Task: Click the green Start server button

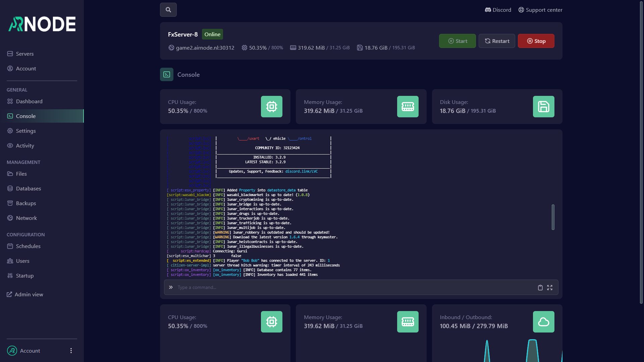Action: 458,41
